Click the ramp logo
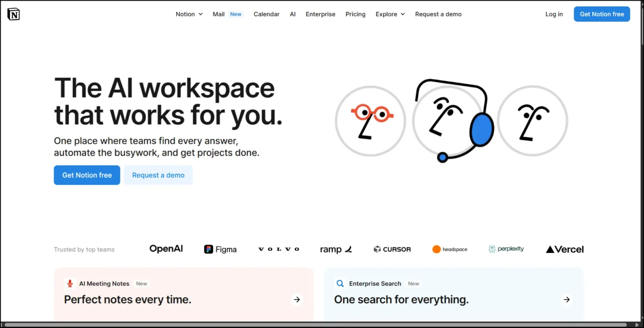This screenshot has height=328, width=644. [x=336, y=249]
